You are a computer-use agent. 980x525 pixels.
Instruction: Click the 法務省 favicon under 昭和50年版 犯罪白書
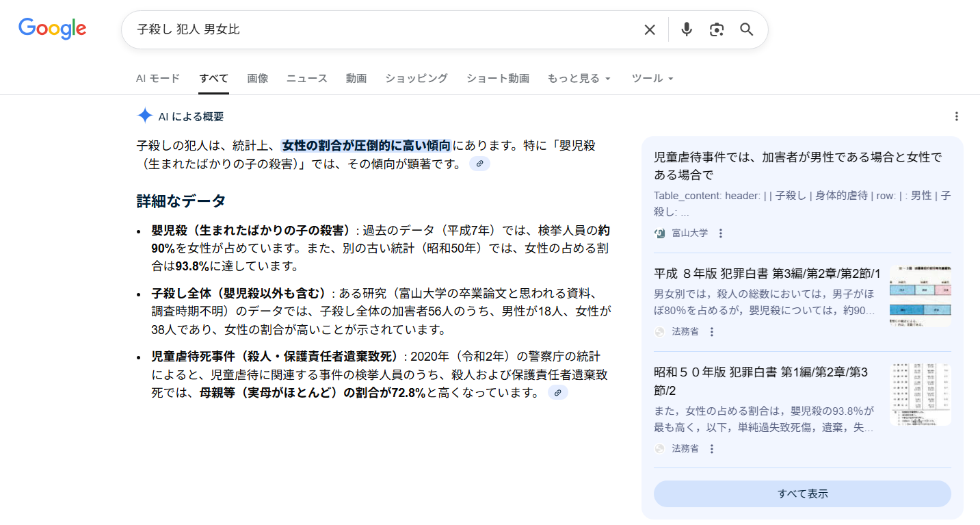660,449
